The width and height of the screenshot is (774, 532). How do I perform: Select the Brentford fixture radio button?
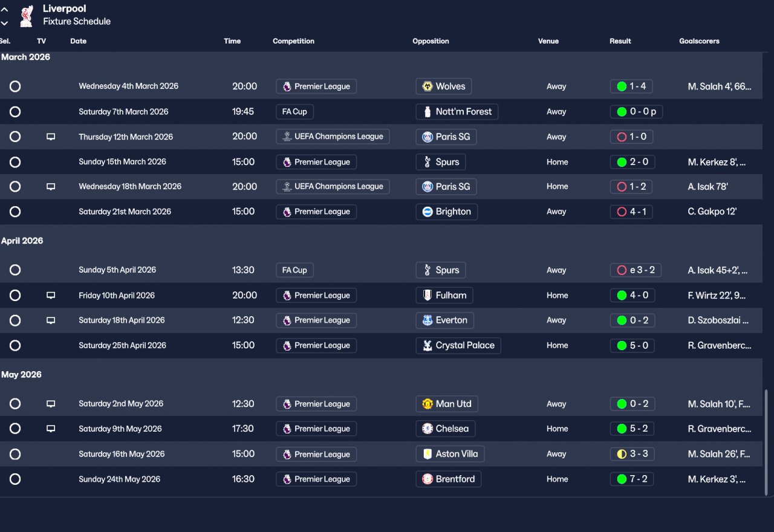[x=15, y=479]
